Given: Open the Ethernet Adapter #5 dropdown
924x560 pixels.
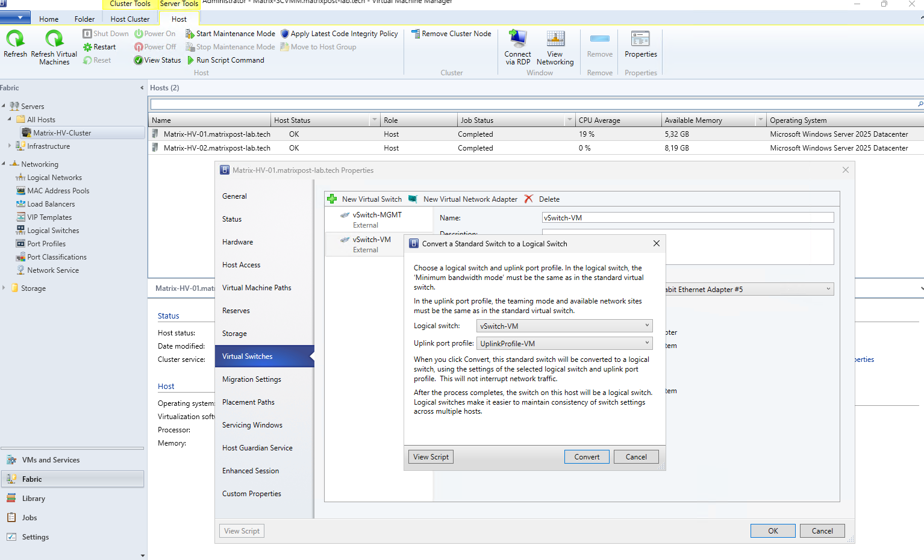Looking at the screenshot, I should tap(749, 290).
